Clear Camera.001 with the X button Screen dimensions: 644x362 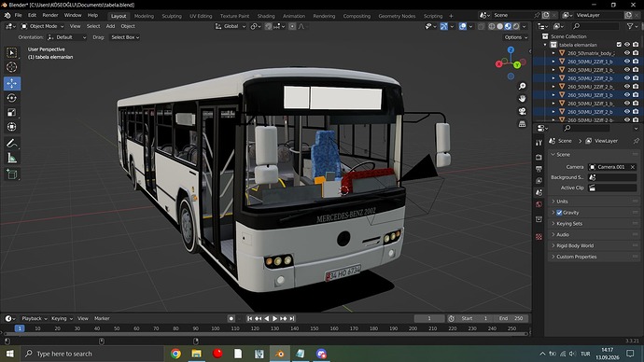(633, 167)
